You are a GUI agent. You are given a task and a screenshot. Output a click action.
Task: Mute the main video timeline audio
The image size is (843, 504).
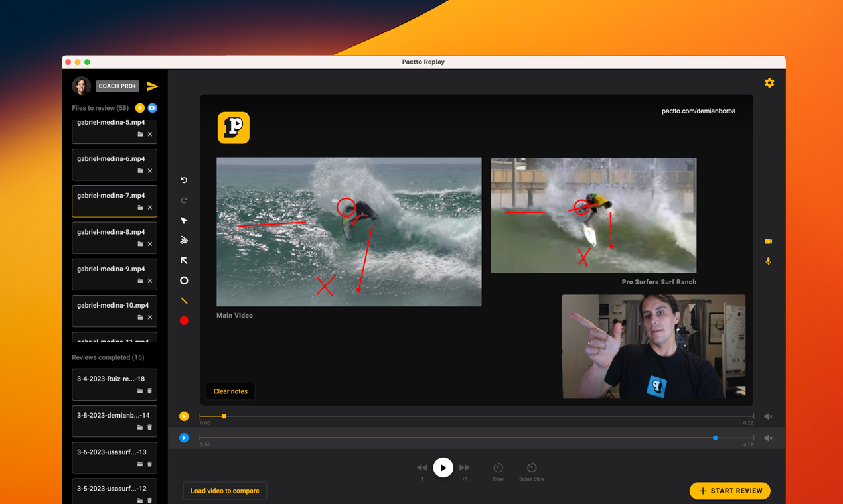[768, 416]
